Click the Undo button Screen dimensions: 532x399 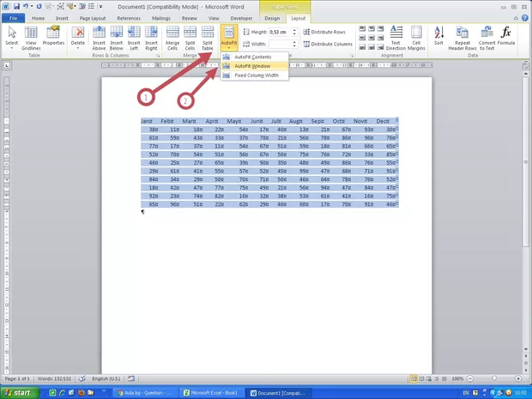click(26, 6)
